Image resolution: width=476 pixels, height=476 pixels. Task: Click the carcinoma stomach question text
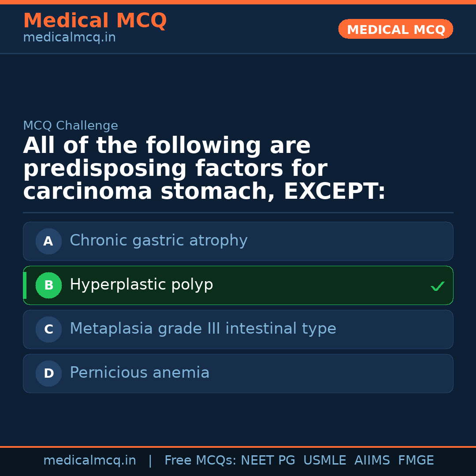click(204, 169)
